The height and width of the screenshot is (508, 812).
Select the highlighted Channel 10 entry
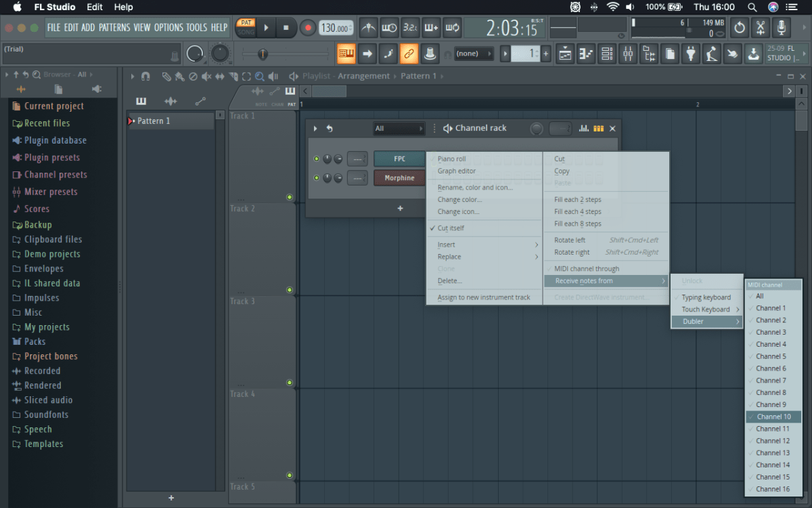pos(773,417)
